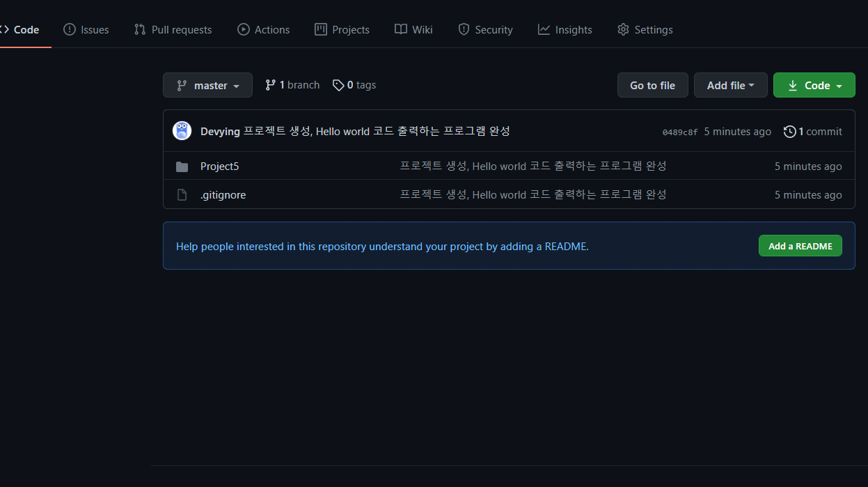The height and width of the screenshot is (487, 868).
Task: Open repository Settings tab
Action: [x=645, y=30]
